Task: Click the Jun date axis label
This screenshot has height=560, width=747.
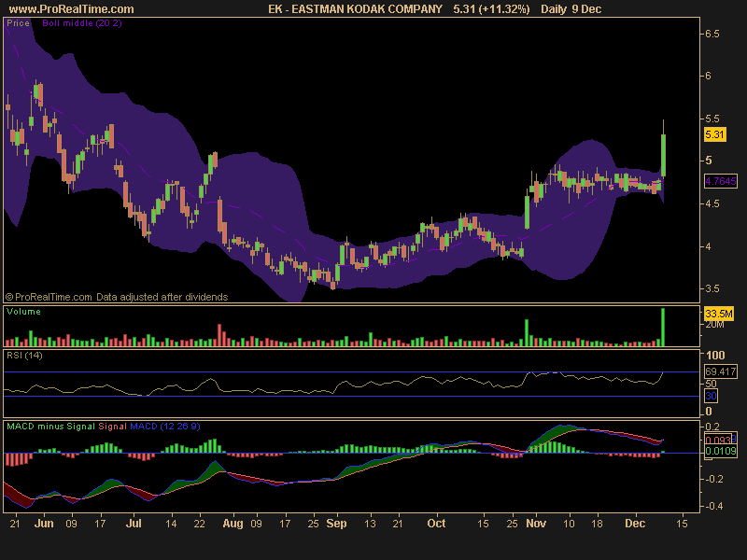Action: [44, 524]
